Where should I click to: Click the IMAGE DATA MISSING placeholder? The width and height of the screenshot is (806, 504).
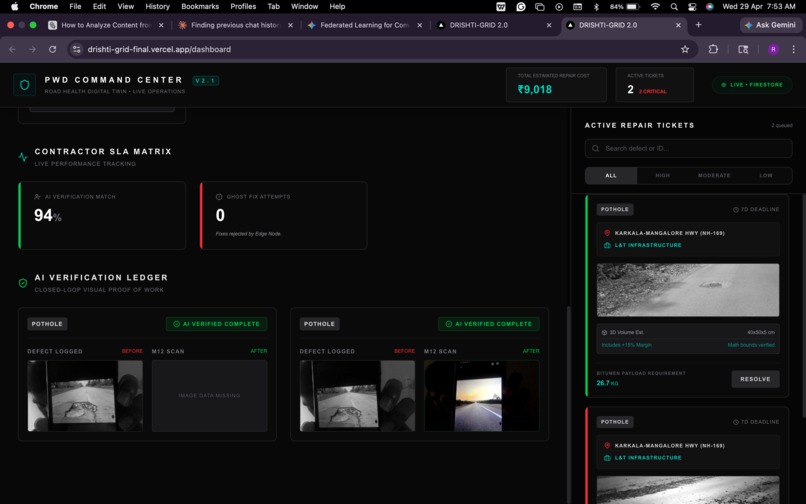[209, 395]
